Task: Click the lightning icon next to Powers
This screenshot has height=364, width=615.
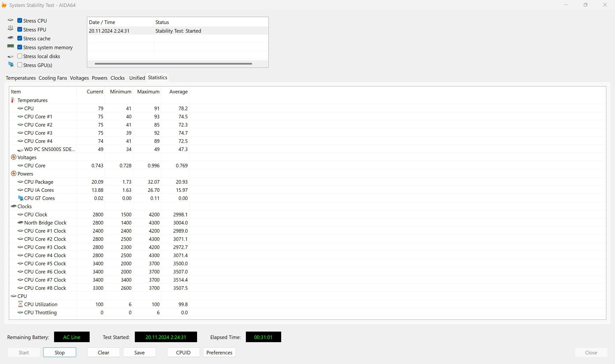Action: click(x=13, y=174)
